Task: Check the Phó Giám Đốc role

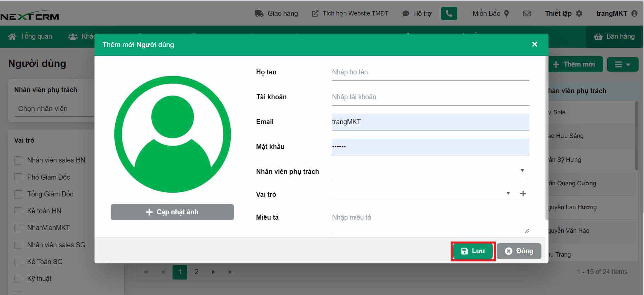Action: pos(18,177)
